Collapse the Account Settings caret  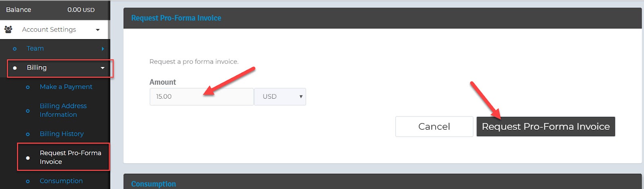coord(97,30)
